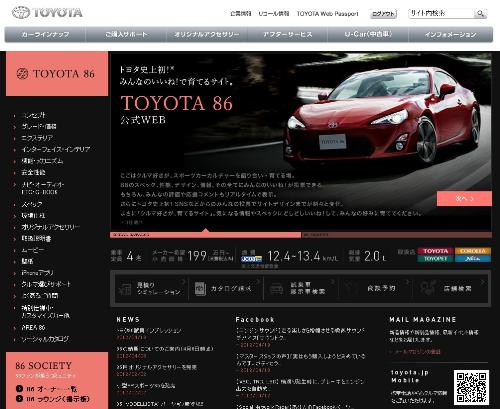Open ソーシャルカタログ in the sidebar
The image size is (500, 409).
[45, 339]
